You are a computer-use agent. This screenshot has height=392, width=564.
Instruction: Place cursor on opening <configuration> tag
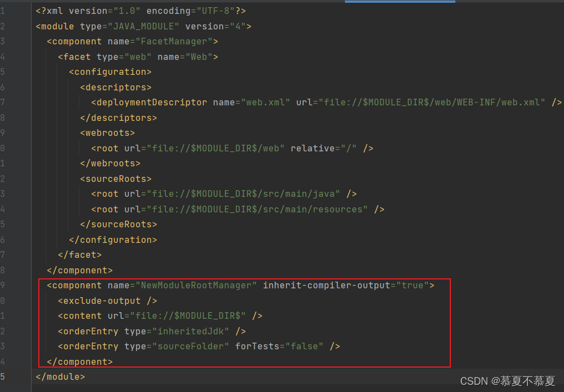pyautogui.click(x=110, y=72)
